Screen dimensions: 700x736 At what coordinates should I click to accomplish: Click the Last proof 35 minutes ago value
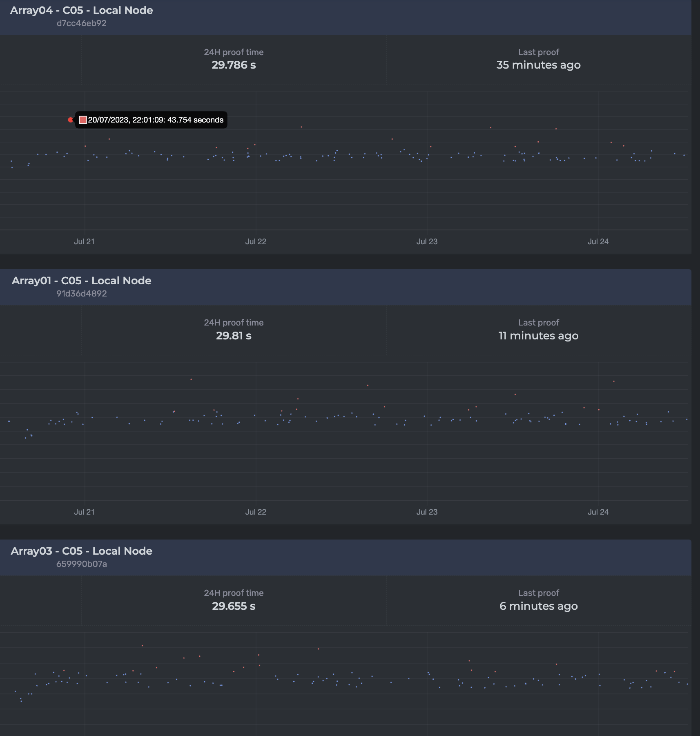click(538, 65)
